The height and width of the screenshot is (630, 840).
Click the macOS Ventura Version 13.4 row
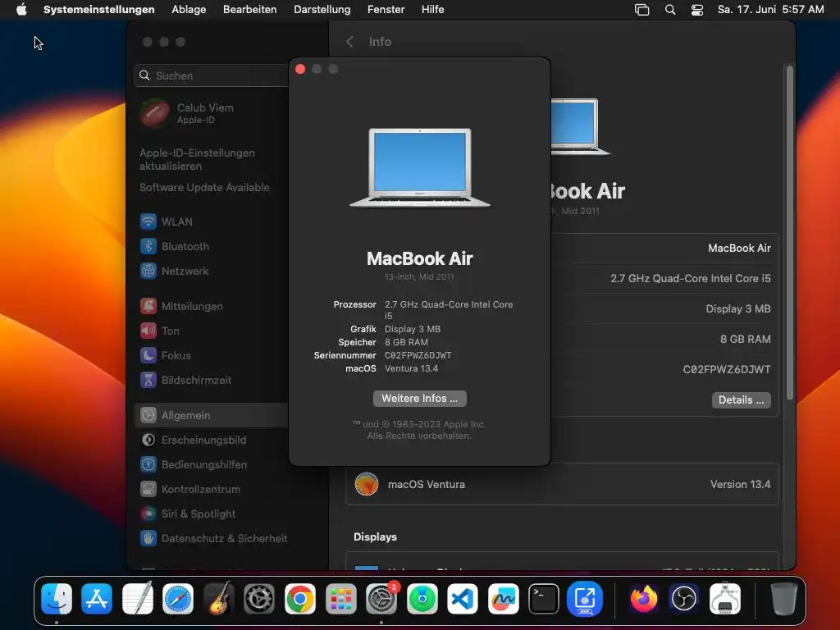click(562, 484)
